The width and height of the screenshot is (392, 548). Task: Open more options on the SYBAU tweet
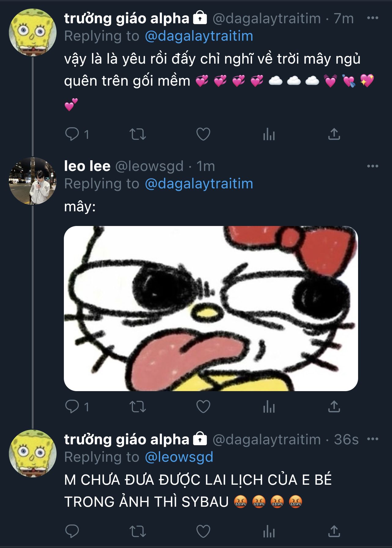[x=372, y=439]
